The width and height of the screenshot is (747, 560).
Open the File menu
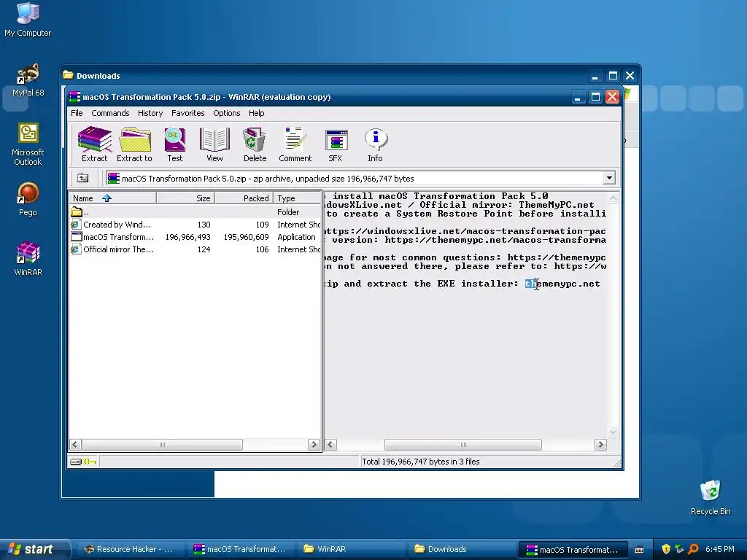77,113
